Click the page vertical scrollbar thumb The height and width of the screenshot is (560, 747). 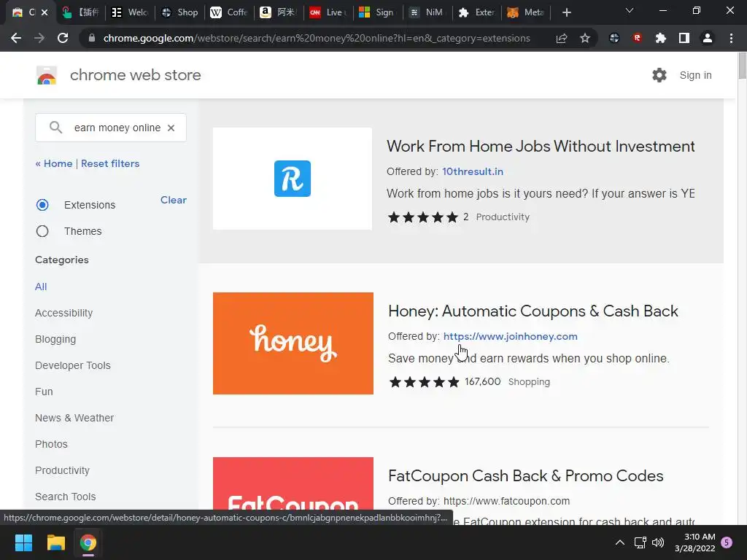click(742, 66)
